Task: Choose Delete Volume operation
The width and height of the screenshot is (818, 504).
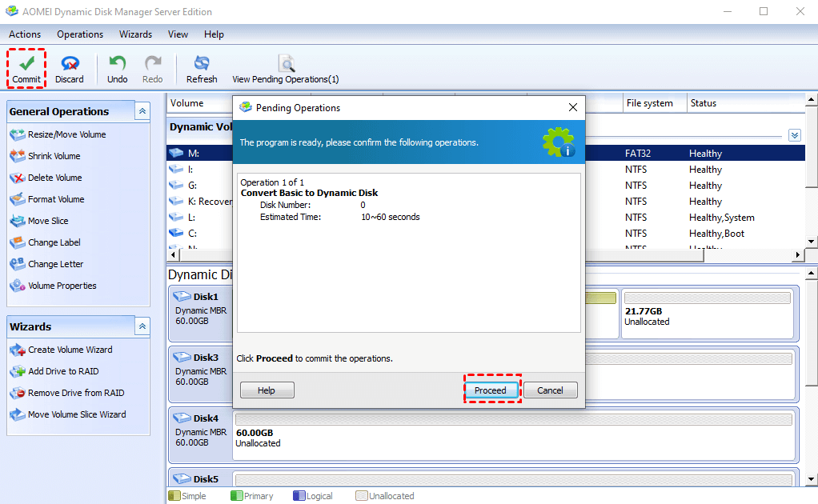Action: tap(54, 178)
